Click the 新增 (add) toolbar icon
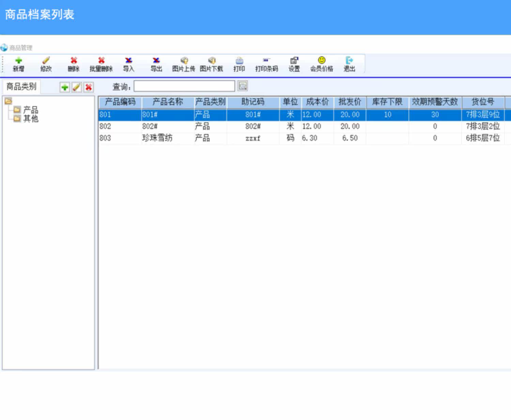511x420 pixels. coord(18,61)
